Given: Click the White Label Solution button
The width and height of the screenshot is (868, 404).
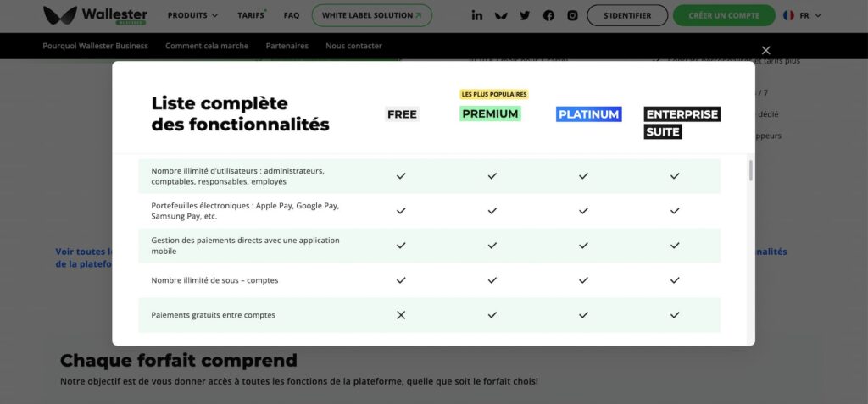Looking at the screenshot, I should tap(371, 15).
